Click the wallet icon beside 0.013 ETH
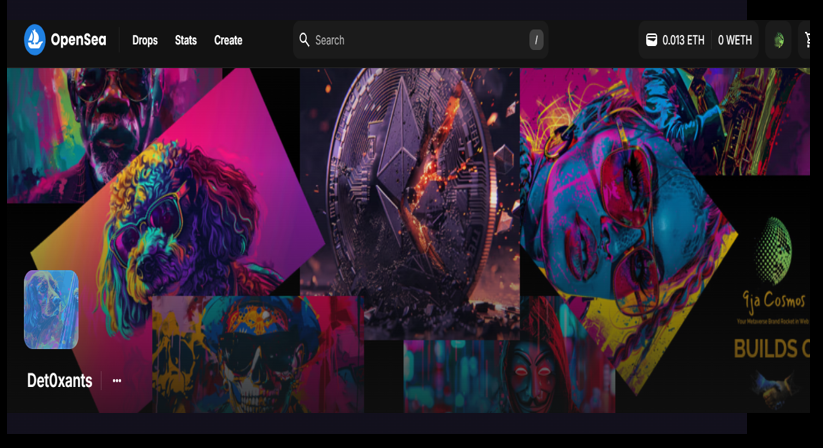This screenshot has width=823, height=448. pos(651,40)
